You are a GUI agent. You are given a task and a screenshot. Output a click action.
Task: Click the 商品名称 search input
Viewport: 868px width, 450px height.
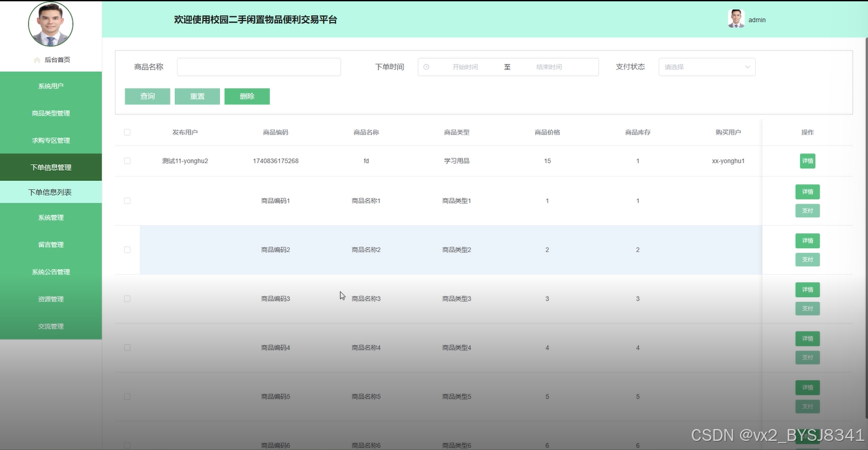[x=258, y=67]
